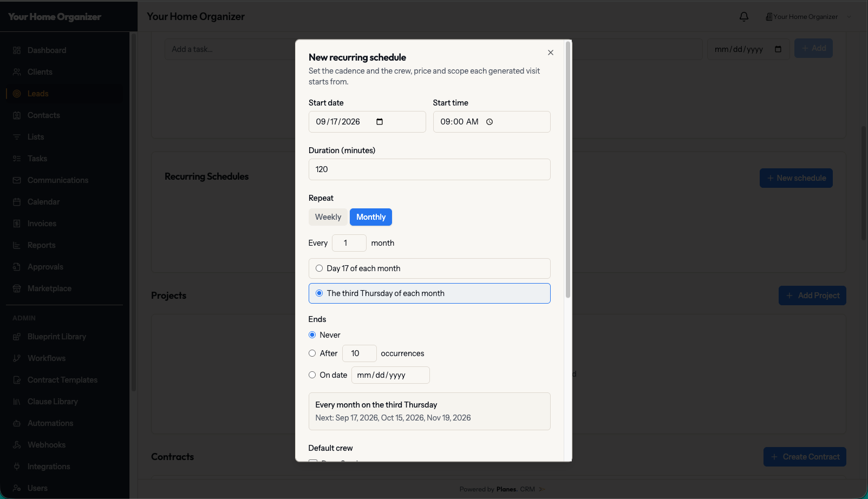Select Day 17 of each month option

[429, 268]
